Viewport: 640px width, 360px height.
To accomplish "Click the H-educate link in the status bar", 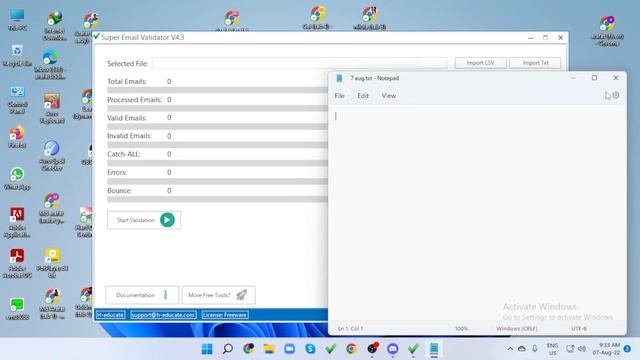I will [110, 315].
